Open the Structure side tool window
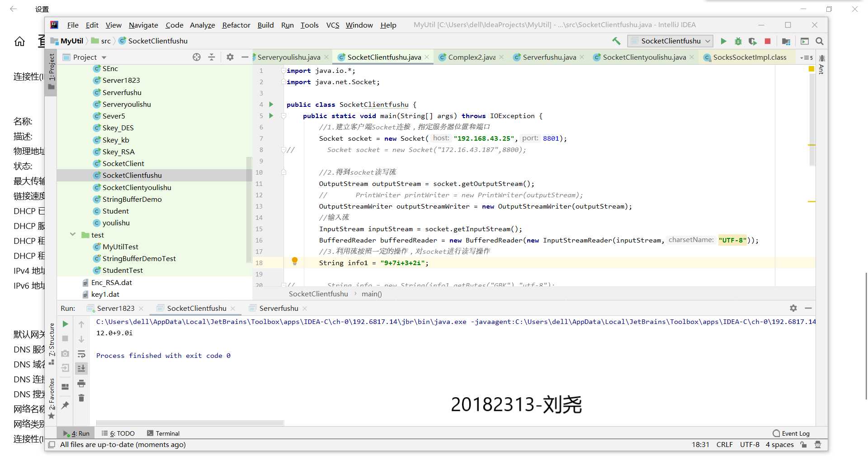Viewport: 868px width, 466px height. click(x=52, y=344)
